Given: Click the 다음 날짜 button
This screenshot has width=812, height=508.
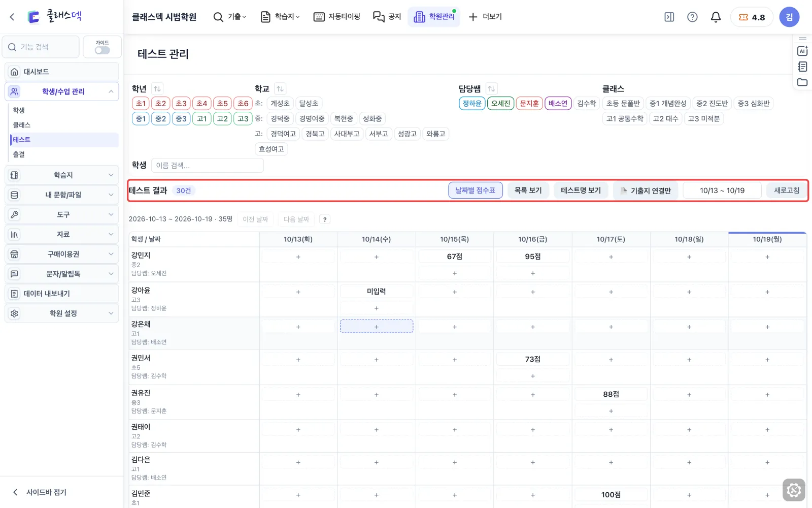Looking at the screenshot, I should tap(296, 219).
